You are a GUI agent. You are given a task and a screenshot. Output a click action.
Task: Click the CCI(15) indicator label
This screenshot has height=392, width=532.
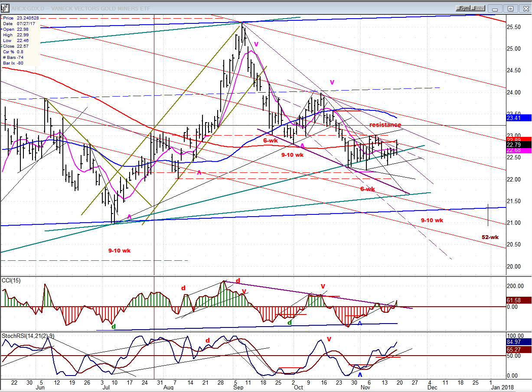(12, 281)
